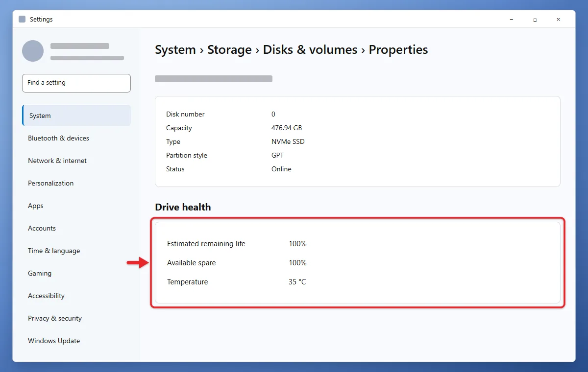Select System in the sidebar
Screen dimensions: 588x372
pos(76,116)
